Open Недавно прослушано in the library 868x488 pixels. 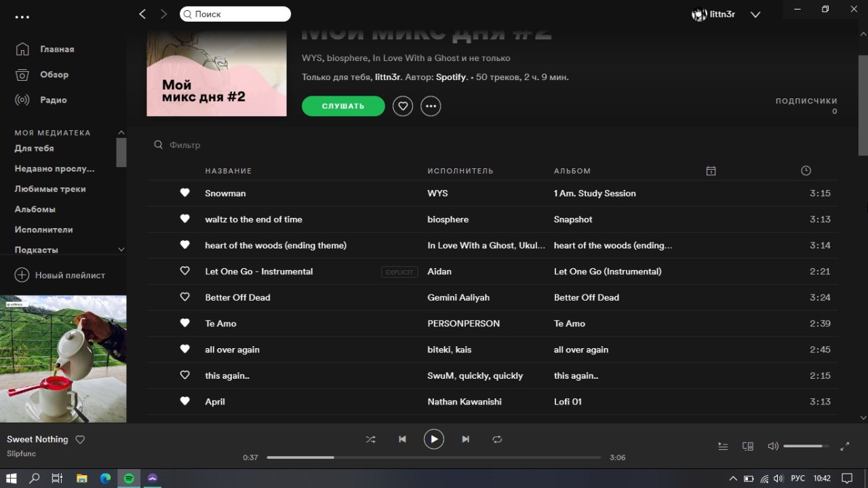(x=55, y=168)
